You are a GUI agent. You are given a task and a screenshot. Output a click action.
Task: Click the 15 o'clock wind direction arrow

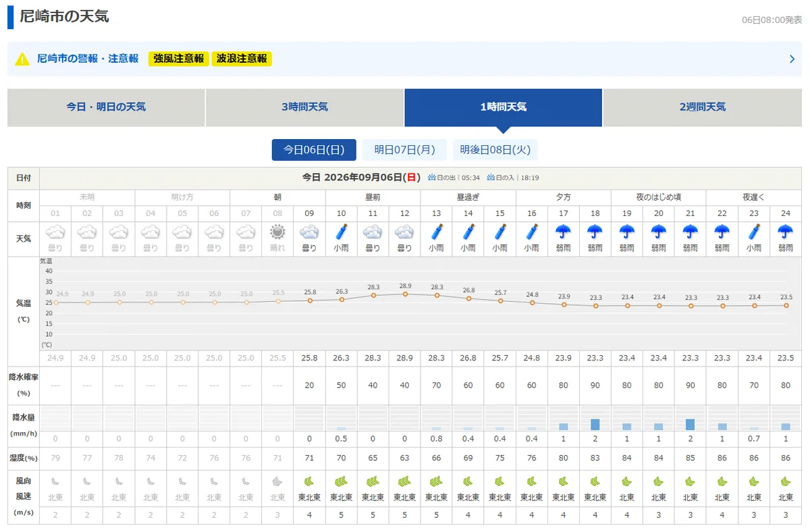click(500, 481)
